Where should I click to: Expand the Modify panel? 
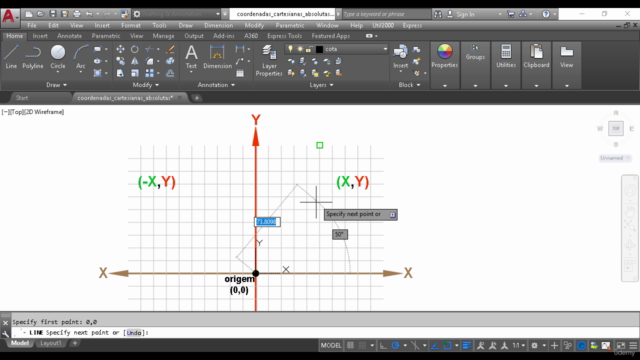[146, 85]
